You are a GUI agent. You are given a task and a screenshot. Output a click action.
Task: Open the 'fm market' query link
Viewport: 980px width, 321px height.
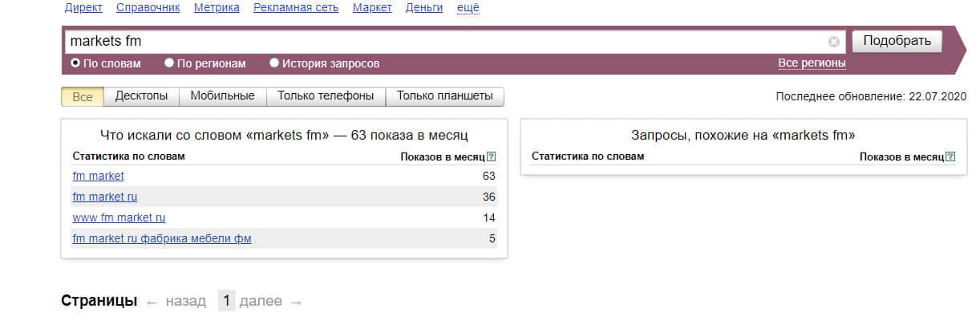click(98, 176)
